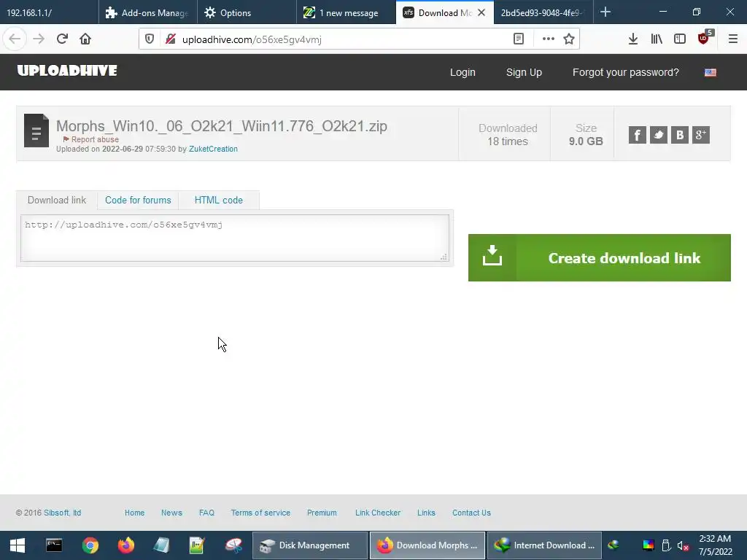This screenshot has height=560, width=747.
Task: Switch to the Add-ons Manager tab
Action: click(147, 13)
